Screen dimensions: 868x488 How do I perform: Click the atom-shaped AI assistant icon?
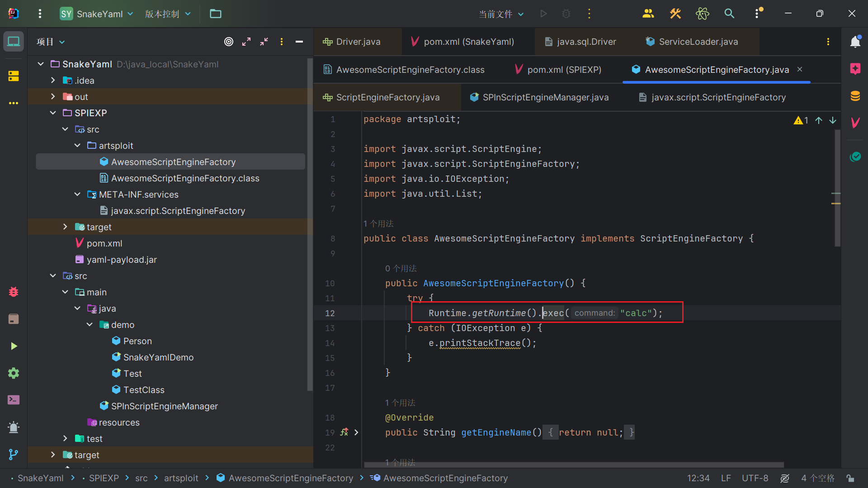(703, 14)
